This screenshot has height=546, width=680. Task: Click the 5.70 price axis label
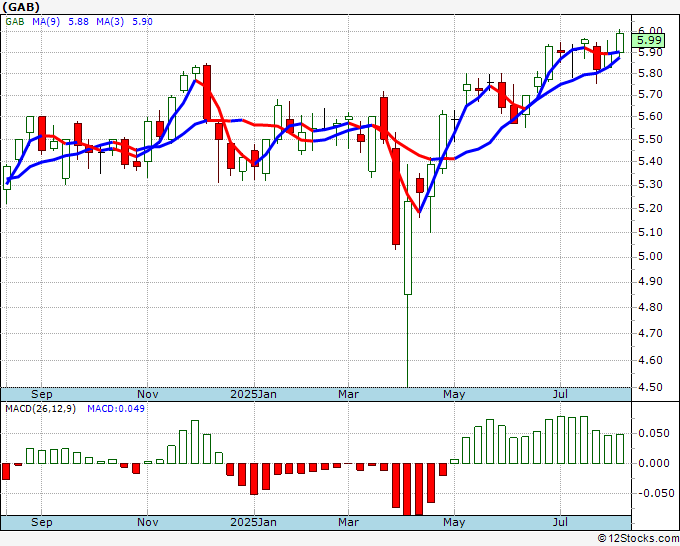point(651,95)
